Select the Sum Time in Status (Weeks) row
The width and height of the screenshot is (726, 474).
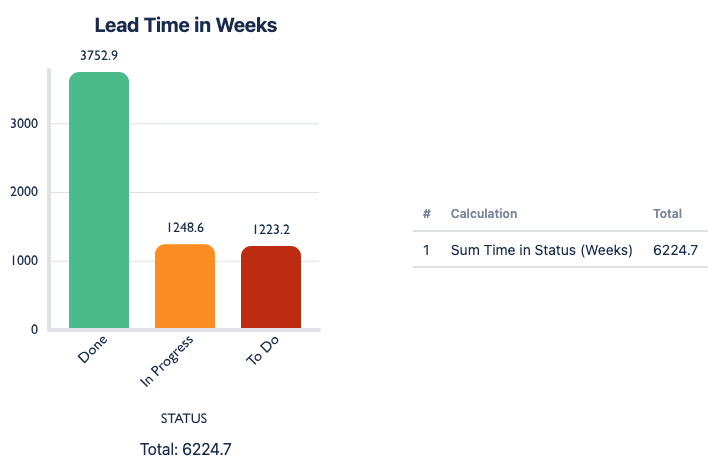(542, 250)
